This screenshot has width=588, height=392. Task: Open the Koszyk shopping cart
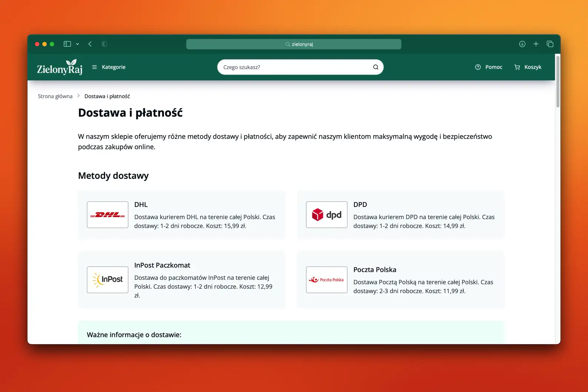coord(528,67)
